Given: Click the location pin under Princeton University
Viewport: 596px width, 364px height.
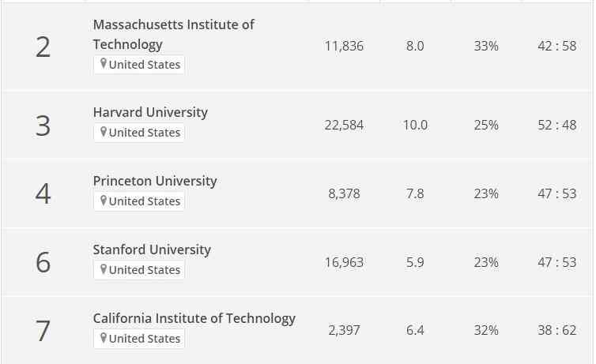Looking at the screenshot, I should [103, 201].
